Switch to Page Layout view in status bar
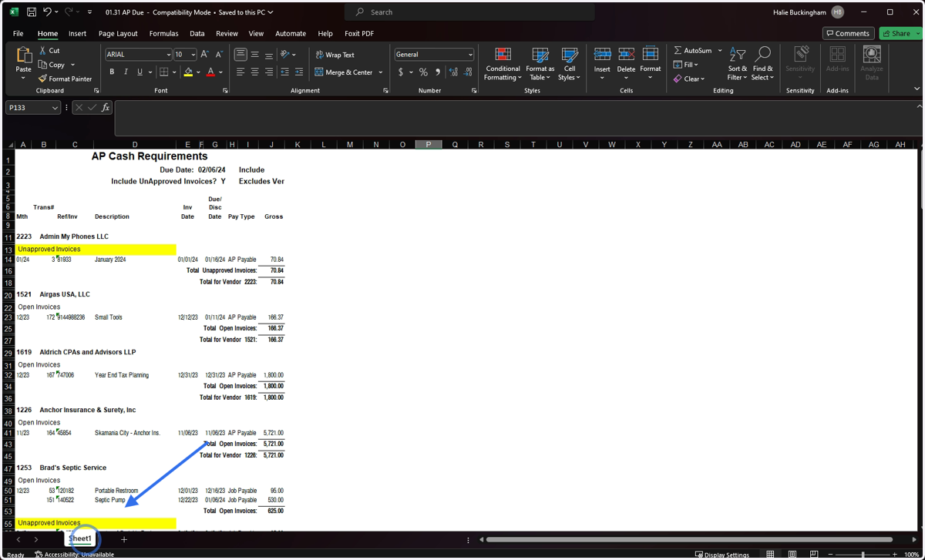The height and width of the screenshot is (560, 925). click(792, 555)
